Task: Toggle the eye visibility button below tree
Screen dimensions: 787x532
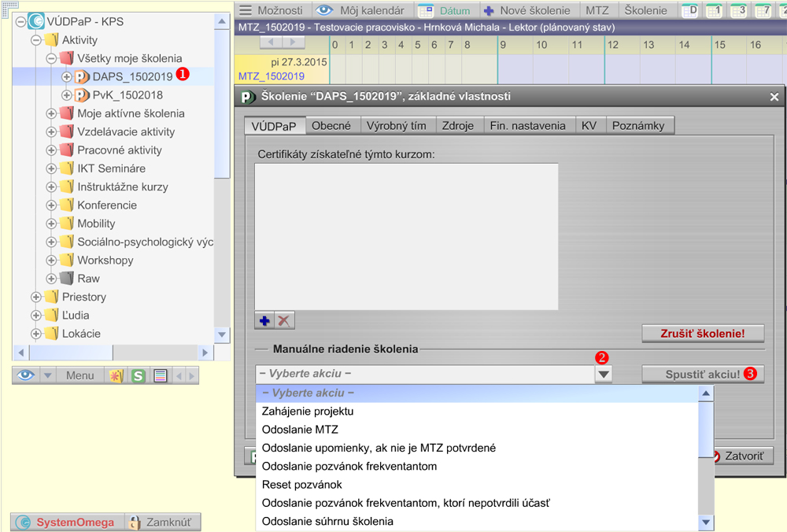Action: point(27,375)
